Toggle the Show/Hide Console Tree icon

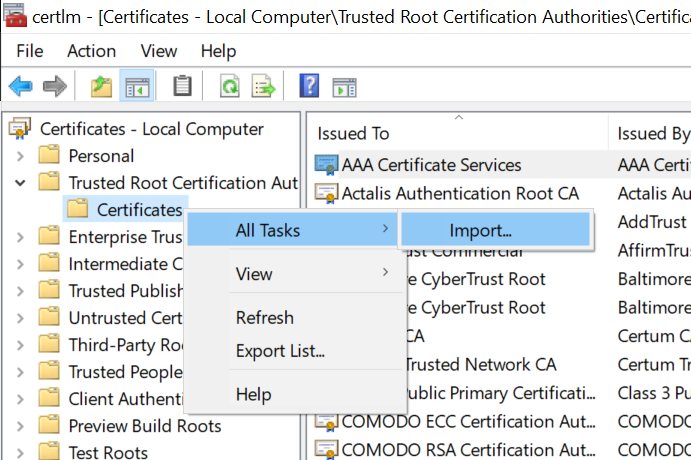[137, 86]
